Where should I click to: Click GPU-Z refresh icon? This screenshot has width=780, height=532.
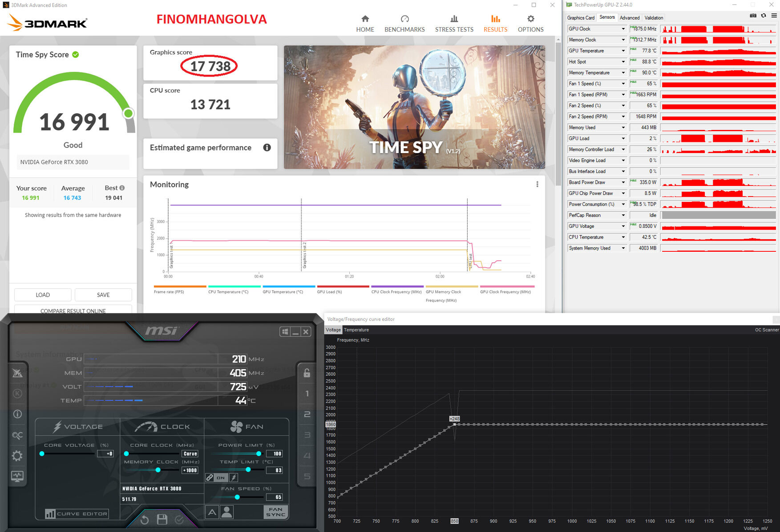[764, 16]
